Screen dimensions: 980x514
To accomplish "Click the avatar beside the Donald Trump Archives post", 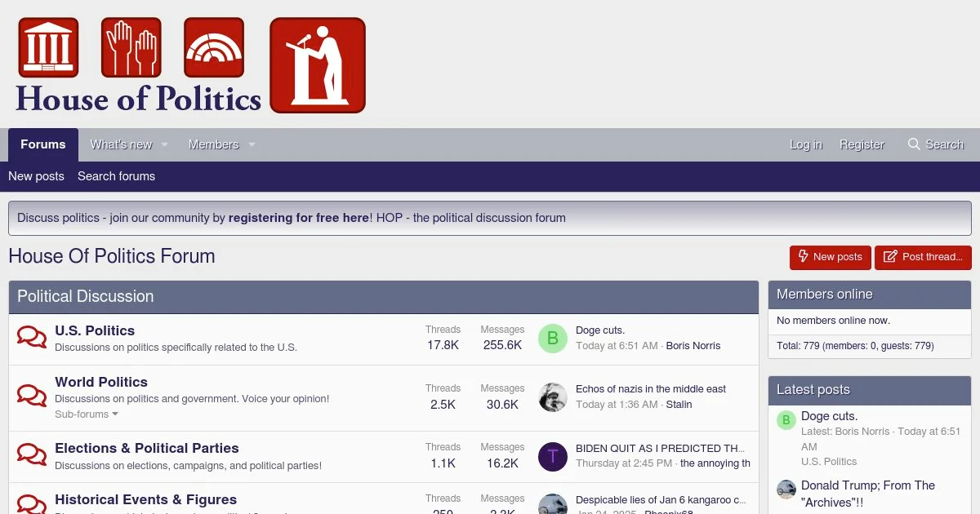I will 786,490.
